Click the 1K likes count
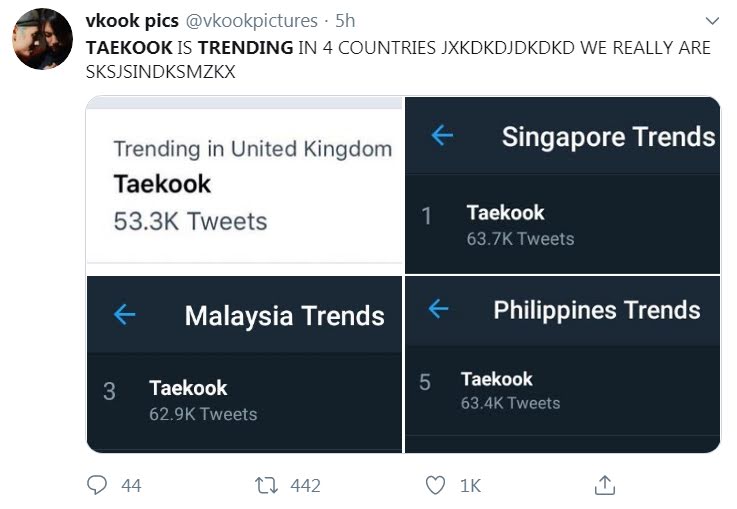The height and width of the screenshot is (509, 737). point(470,486)
